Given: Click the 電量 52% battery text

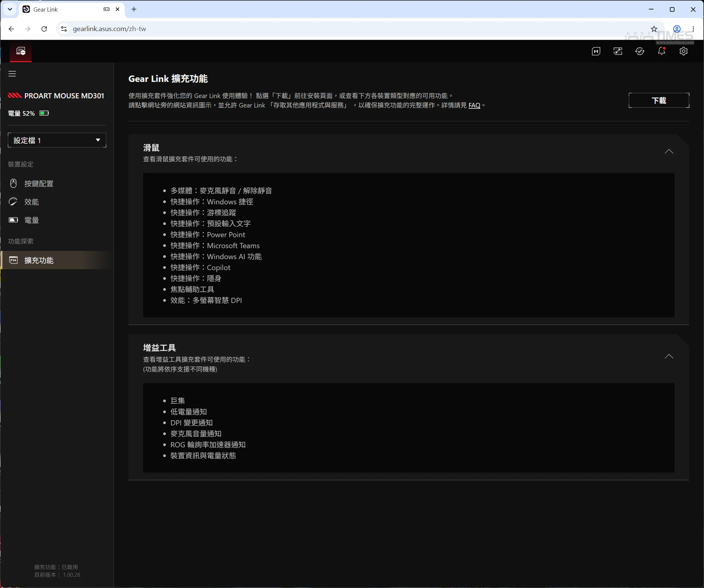Looking at the screenshot, I should [x=21, y=113].
